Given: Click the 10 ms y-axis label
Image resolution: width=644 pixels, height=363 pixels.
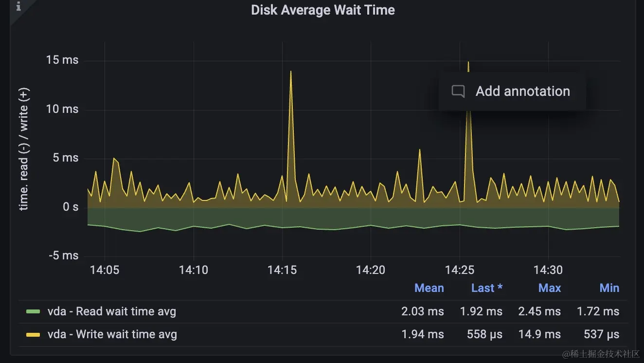Looking at the screenshot, I should [62, 109].
